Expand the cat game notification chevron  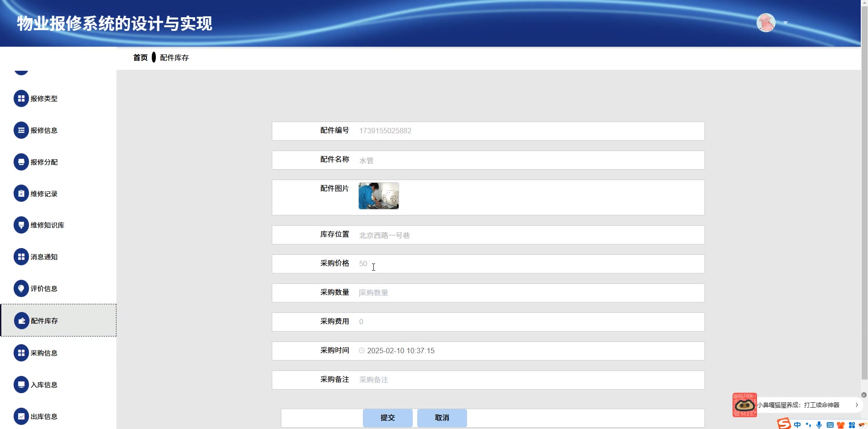point(857,405)
